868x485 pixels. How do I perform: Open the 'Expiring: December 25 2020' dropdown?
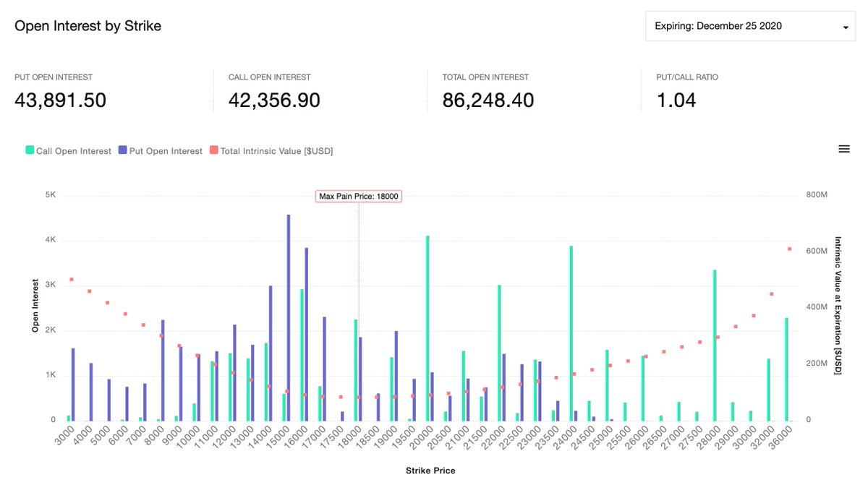pos(750,26)
